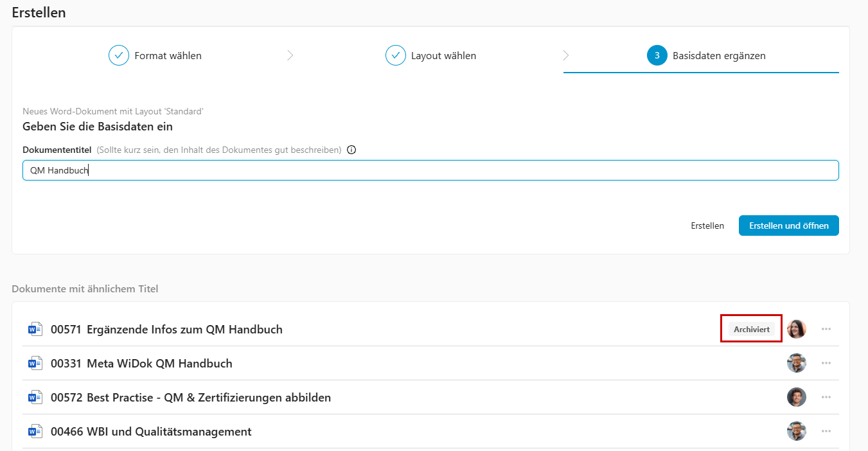Image resolution: width=868 pixels, height=451 pixels.
Task: Select the Word file icon for 00572
Action: pyautogui.click(x=35, y=397)
